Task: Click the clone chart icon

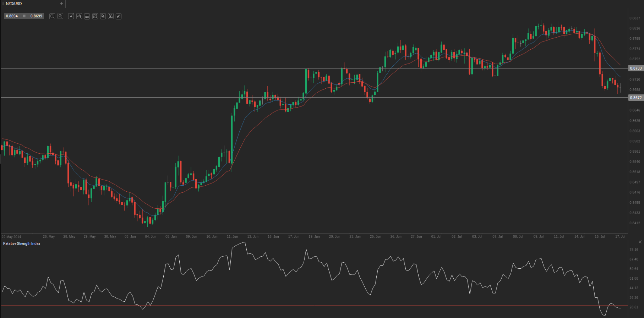Action: click(x=103, y=16)
